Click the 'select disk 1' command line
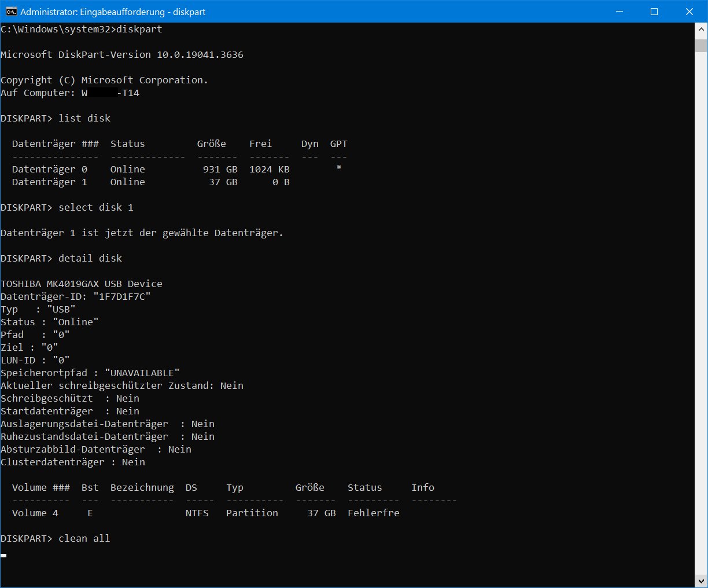Image resolution: width=708 pixels, height=588 pixels. point(95,207)
